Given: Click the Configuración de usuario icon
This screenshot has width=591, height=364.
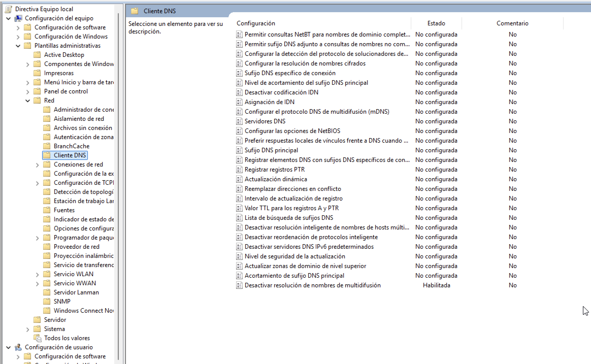Looking at the screenshot, I should tap(18, 347).
